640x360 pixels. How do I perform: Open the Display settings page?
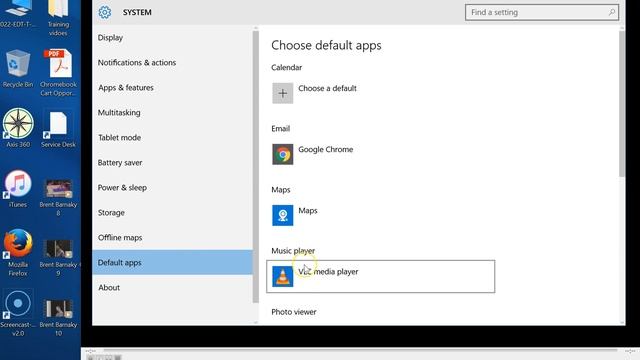coord(172,38)
